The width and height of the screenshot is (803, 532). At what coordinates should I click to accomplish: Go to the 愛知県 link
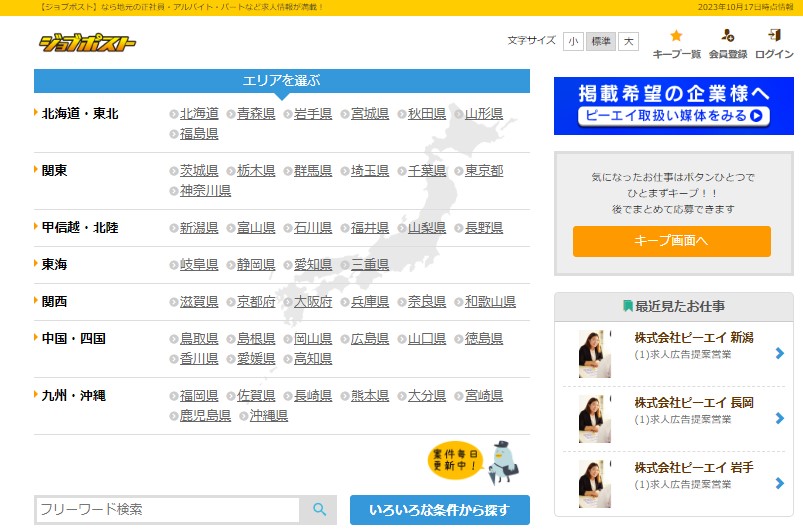click(313, 264)
